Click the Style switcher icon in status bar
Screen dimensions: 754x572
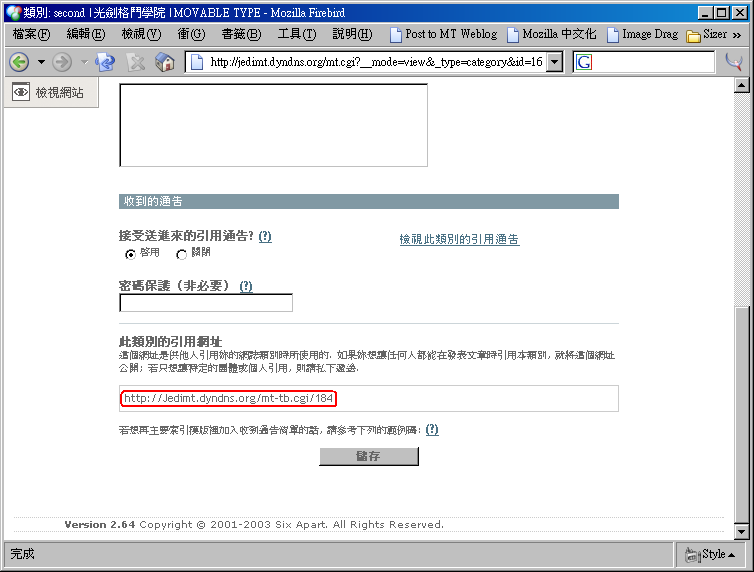point(711,554)
